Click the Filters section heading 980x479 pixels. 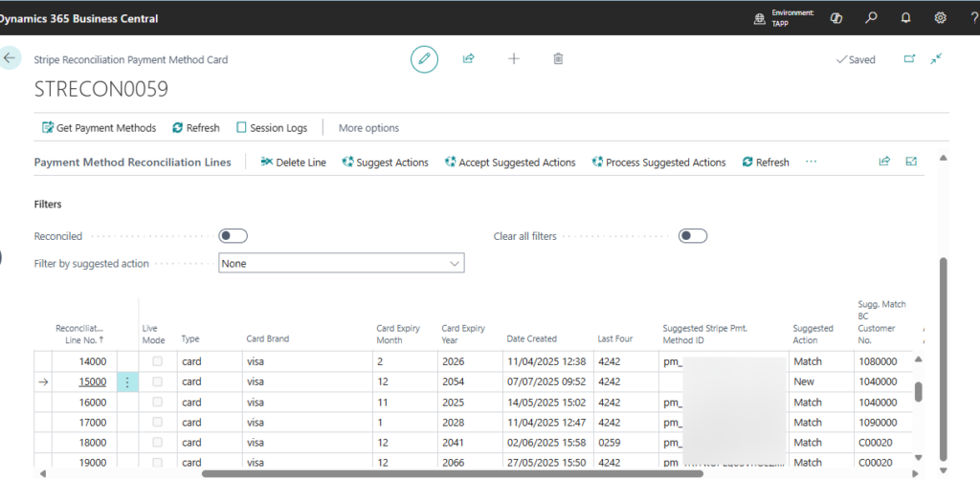pyautogui.click(x=48, y=204)
